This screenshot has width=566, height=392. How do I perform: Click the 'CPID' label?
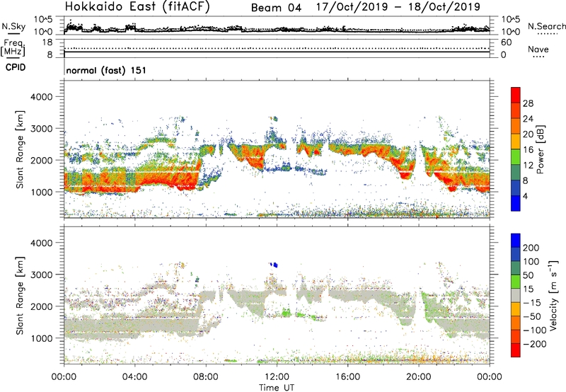(x=16, y=67)
